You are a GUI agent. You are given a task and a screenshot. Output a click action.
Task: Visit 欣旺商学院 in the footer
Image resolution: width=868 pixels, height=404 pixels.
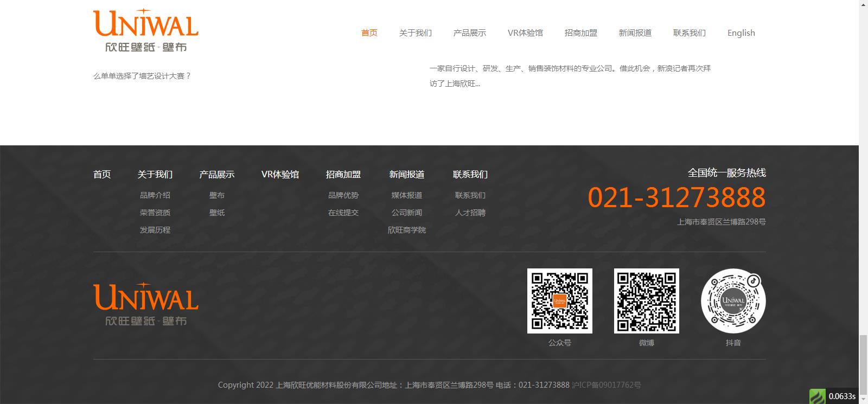tap(406, 230)
